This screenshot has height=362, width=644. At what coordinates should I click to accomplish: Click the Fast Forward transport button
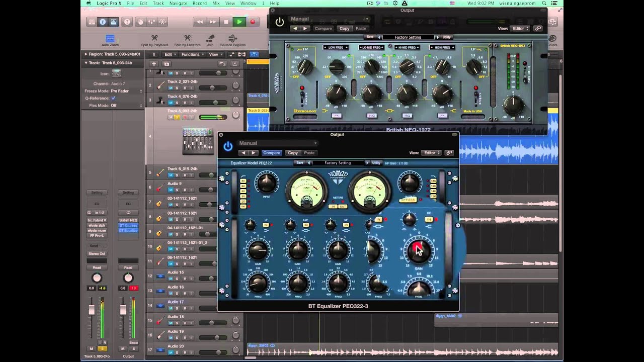(x=213, y=22)
